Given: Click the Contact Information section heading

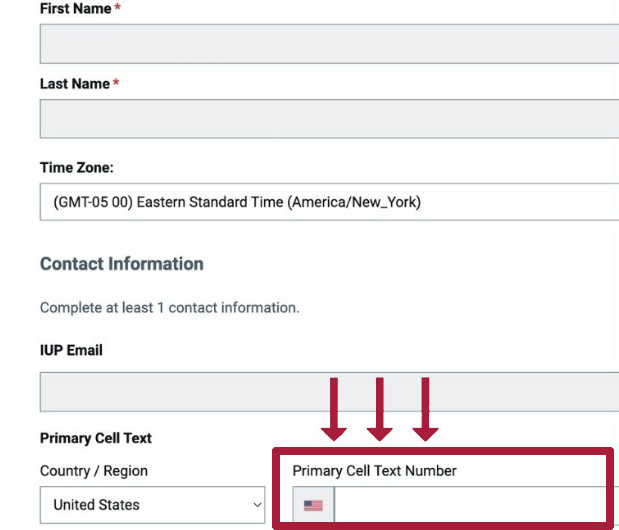Looking at the screenshot, I should point(122,264).
